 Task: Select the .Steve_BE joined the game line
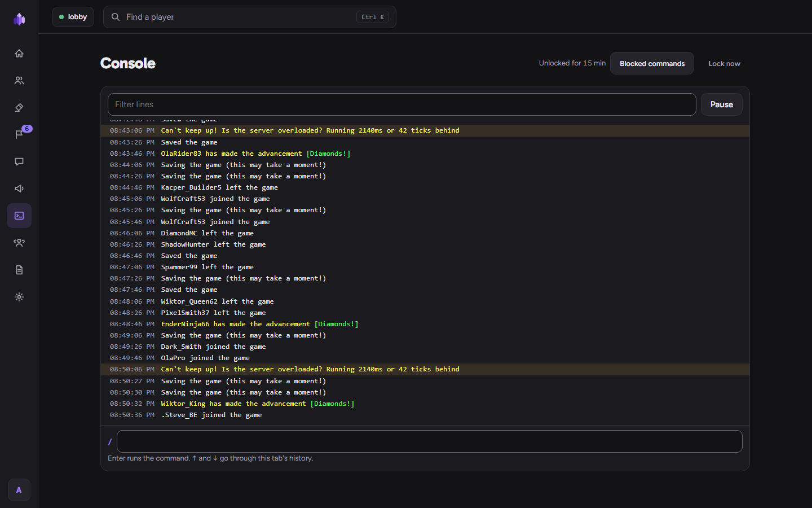425,415
